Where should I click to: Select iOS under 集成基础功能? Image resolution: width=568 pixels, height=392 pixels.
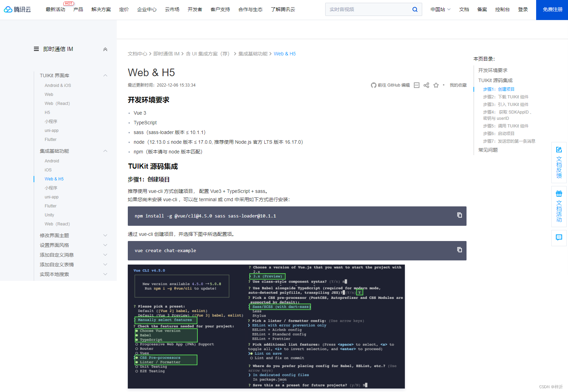coord(48,170)
